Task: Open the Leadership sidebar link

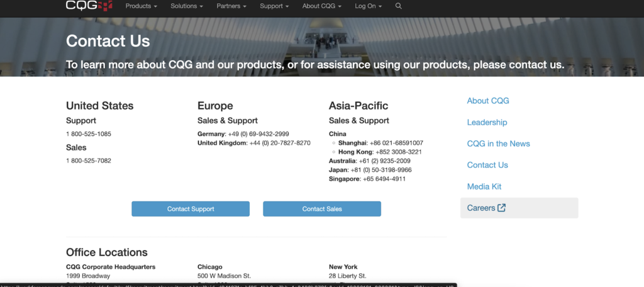Action: click(x=487, y=122)
